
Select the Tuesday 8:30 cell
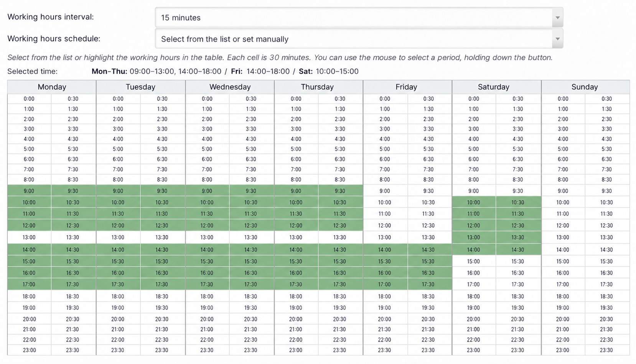(x=162, y=180)
